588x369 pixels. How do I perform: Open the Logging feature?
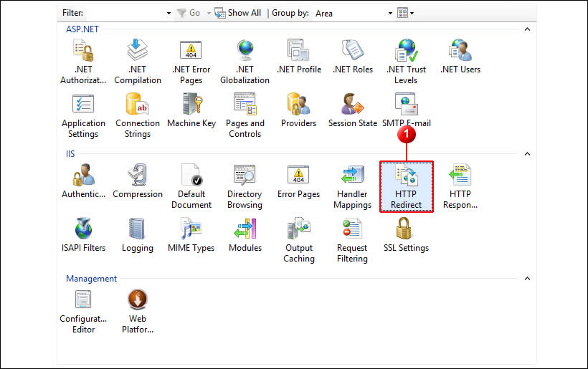click(137, 235)
